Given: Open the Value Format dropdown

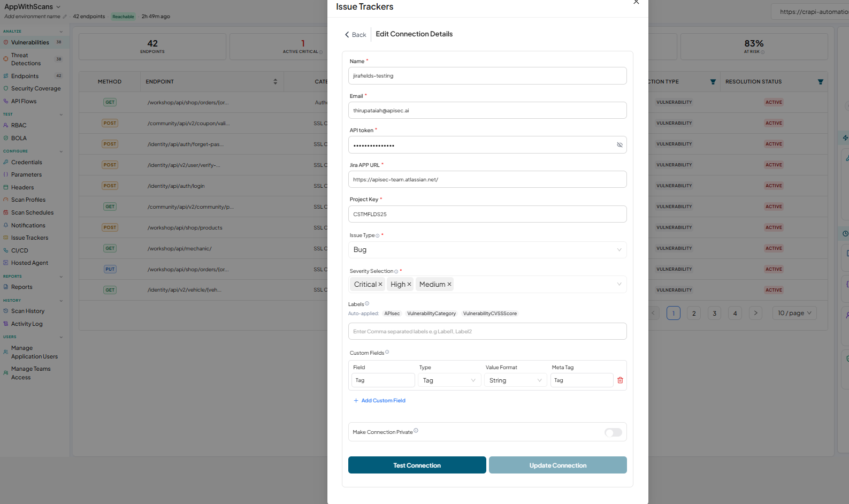Looking at the screenshot, I should (x=516, y=380).
